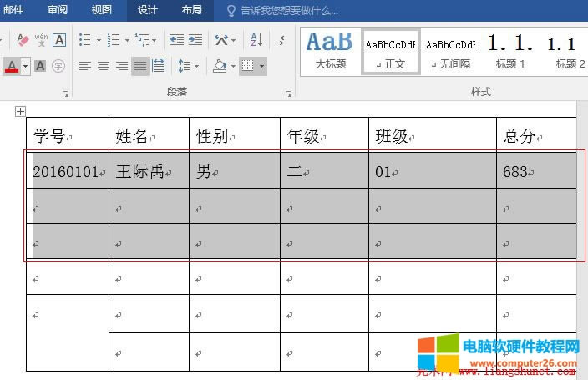
Task: Open the 邮件 tab
Action: click(13, 10)
